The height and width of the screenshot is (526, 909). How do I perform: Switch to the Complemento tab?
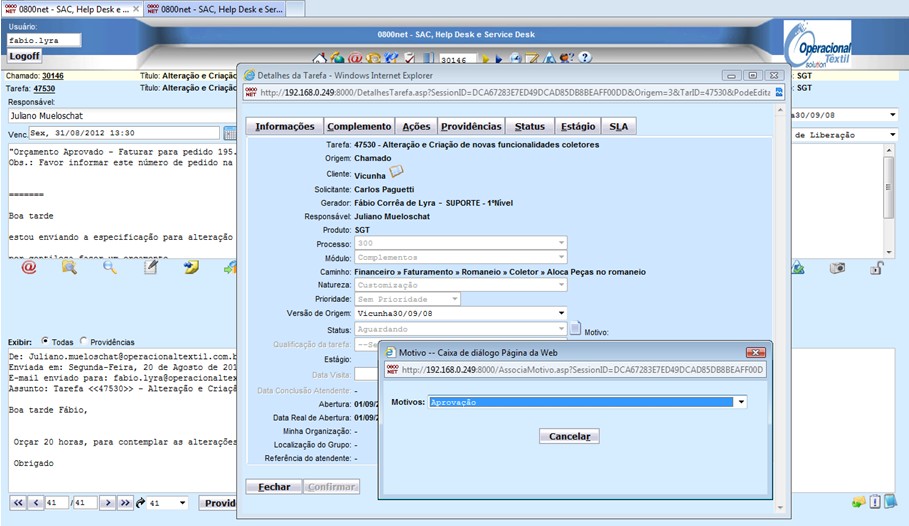[x=359, y=126]
